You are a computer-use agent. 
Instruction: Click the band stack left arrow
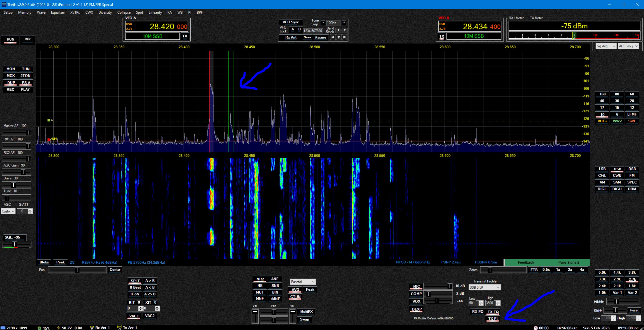point(333,37)
